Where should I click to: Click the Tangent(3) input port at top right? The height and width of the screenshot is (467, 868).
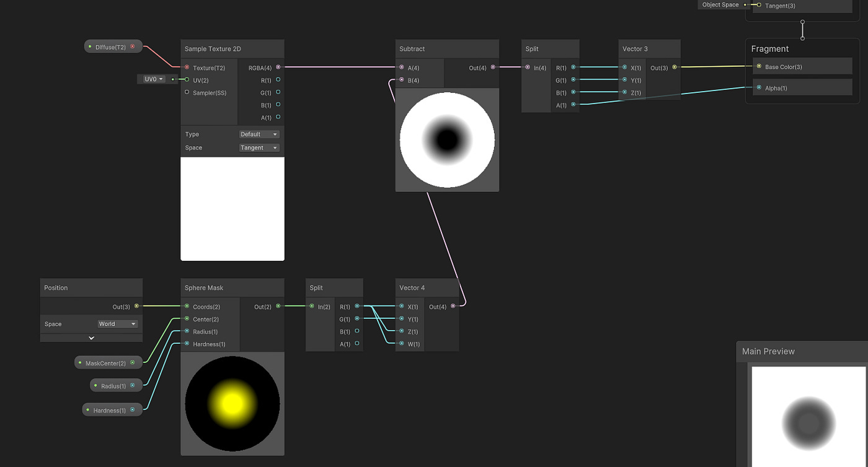(x=758, y=6)
